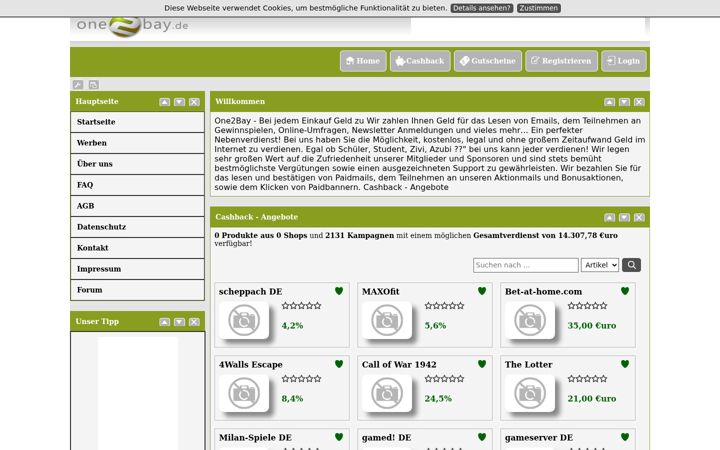Open the AGB sidebar entry
The width and height of the screenshot is (720, 450).
137,206
